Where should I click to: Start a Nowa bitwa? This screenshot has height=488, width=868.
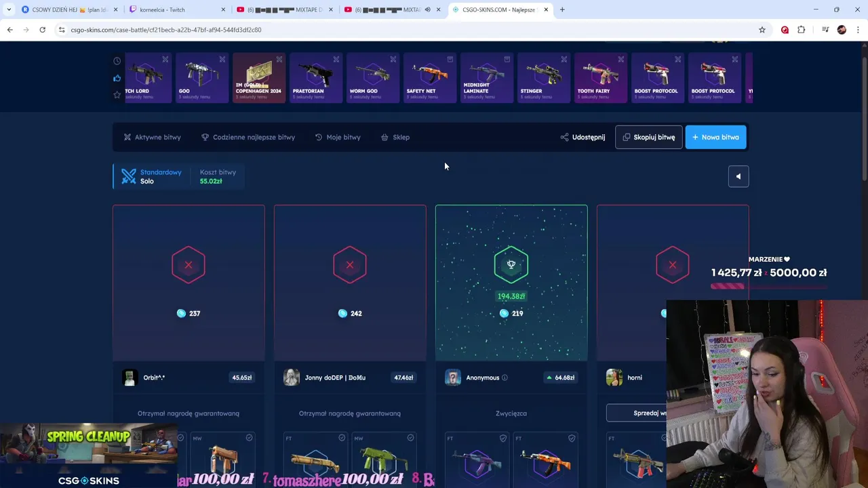coord(715,137)
